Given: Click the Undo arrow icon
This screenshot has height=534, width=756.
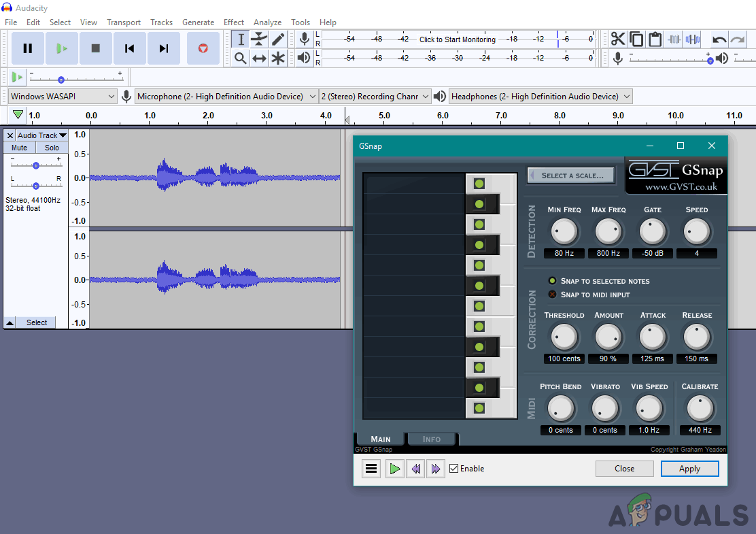Looking at the screenshot, I should point(719,39).
